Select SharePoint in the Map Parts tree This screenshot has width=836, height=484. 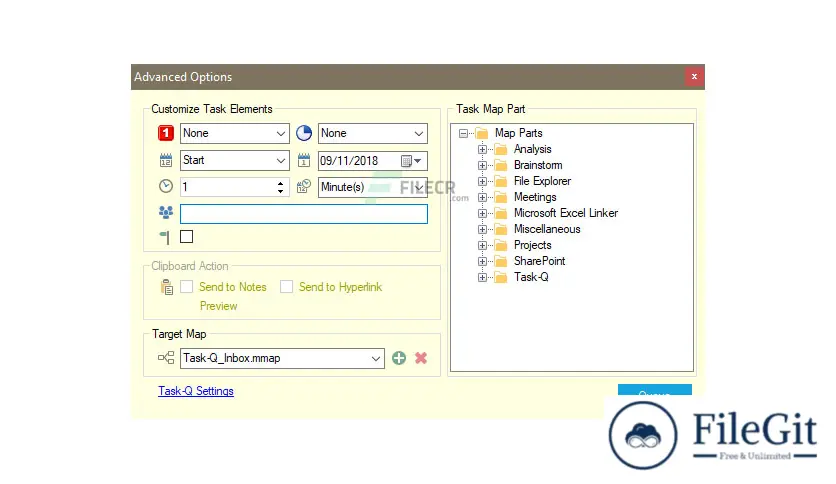[x=540, y=261]
